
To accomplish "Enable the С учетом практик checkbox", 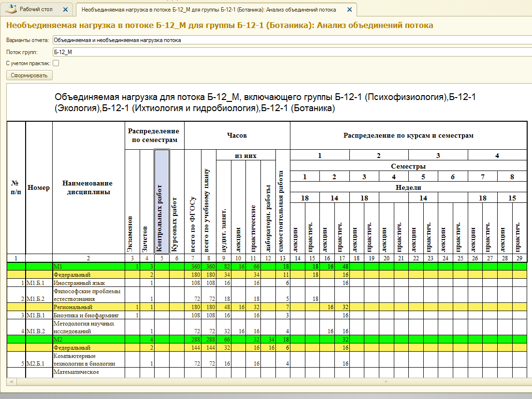I will [56, 63].
